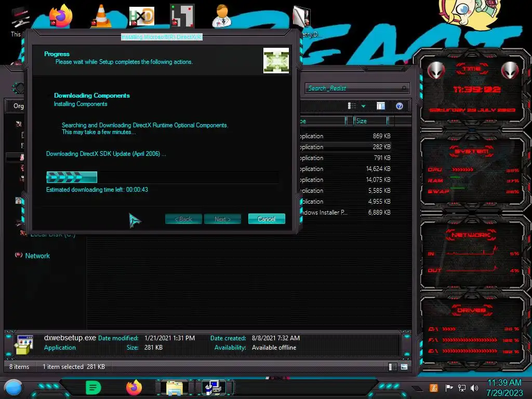Select the file row sized 14,075 KB
Screen dimensions: 532x399
point(345,179)
